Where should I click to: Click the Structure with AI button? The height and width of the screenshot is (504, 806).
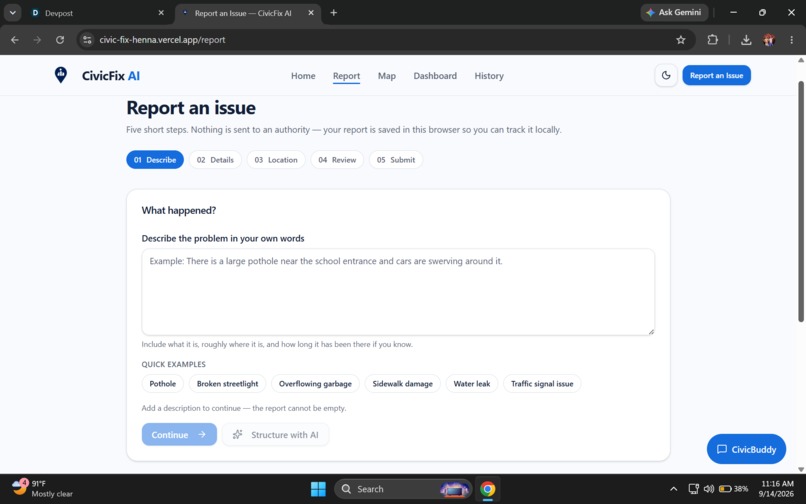pos(276,435)
